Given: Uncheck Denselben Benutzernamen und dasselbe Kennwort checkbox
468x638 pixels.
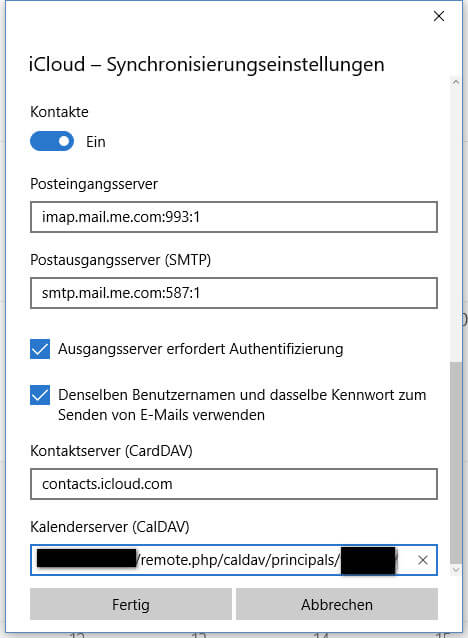Looking at the screenshot, I should coord(40,395).
